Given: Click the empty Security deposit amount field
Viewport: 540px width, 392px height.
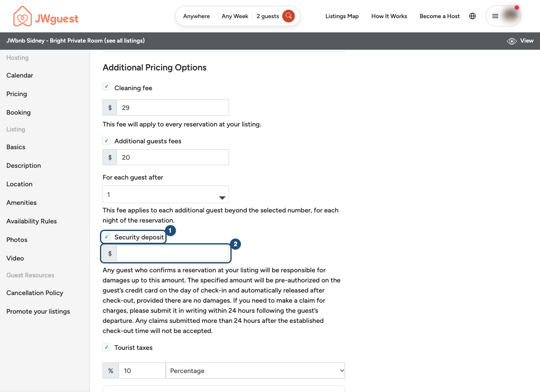Looking at the screenshot, I should pos(173,253).
